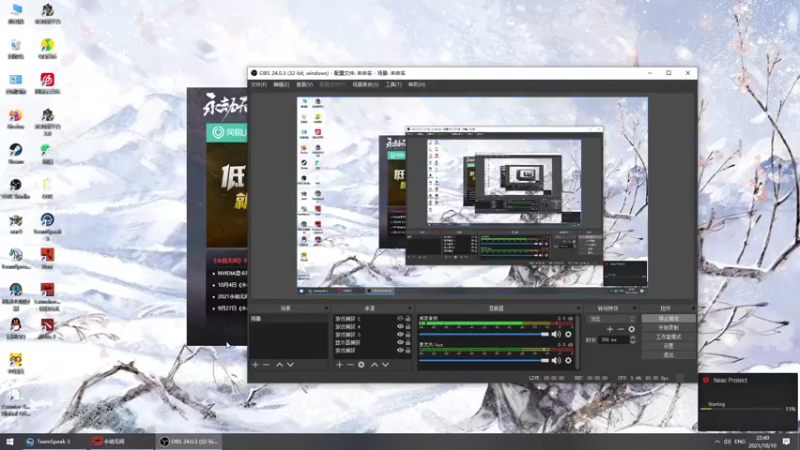
Task: Open the 工具(T) menu in OBS
Action: coord(393,85)
